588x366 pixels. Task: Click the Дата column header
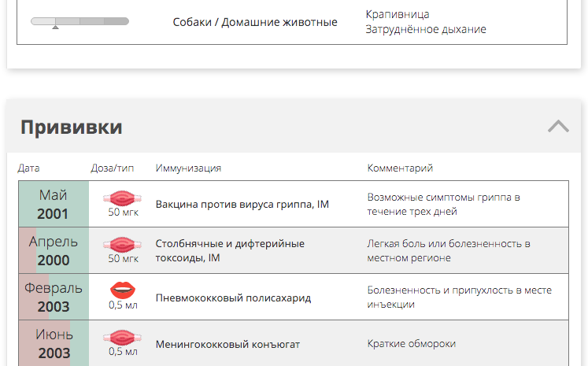[x=28, y=168]
